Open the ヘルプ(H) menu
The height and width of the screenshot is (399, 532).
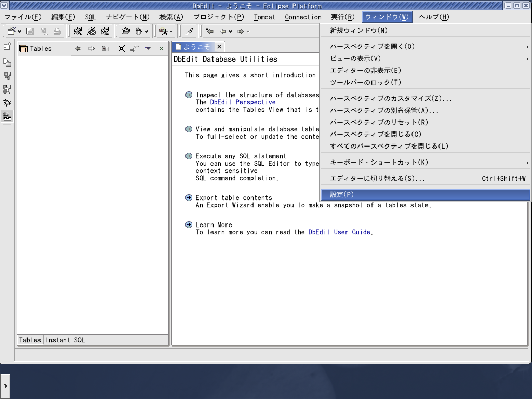tap(434, 17)
